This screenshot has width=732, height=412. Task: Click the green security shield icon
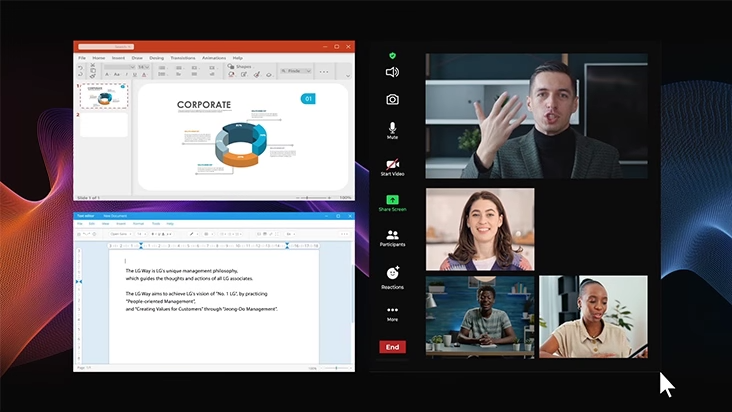(x=392, y=55)
